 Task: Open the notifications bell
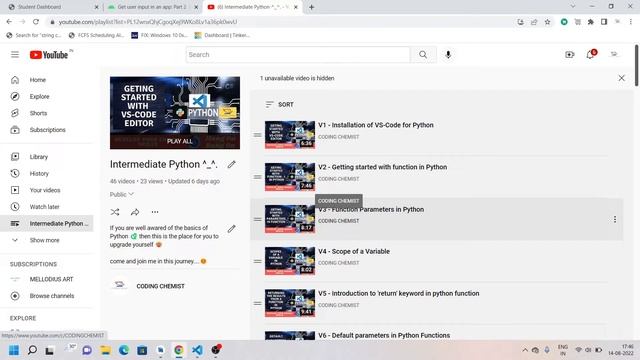tap(591, 54)
